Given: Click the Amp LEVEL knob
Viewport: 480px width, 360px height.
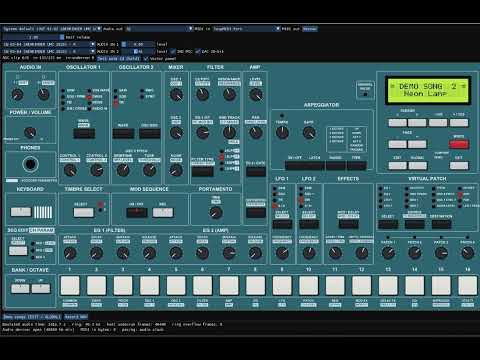Looking at the screenshot, I should pyautogui.click(x=256, y=95).
